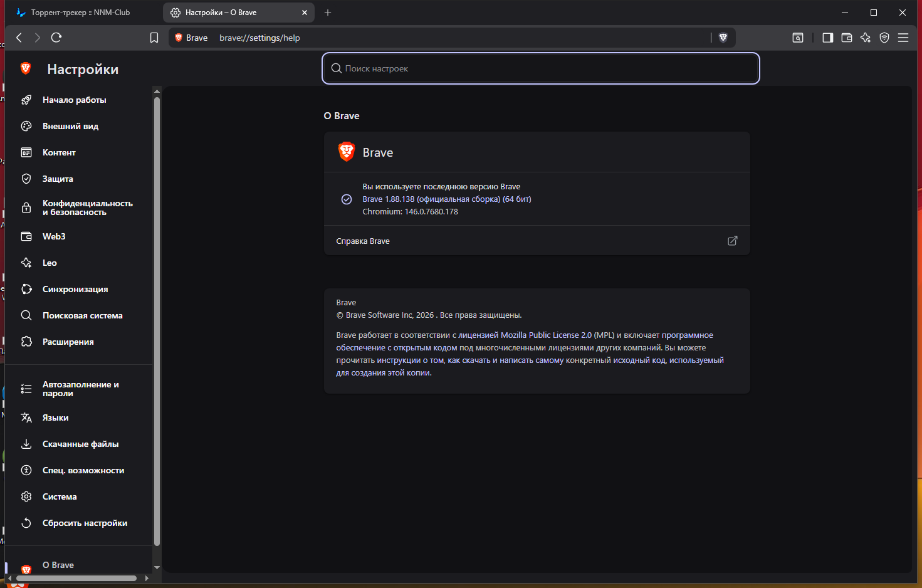This screenshot has width=922, height=588.
Task: Click the Brave VPN shield icon
Action: pyautogui.click(x=884, y=38)
